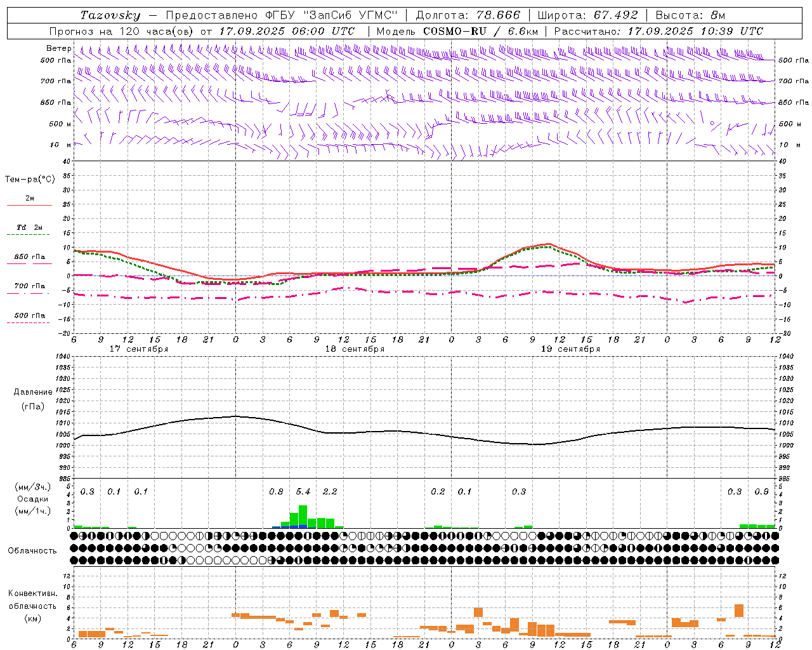Click the 17 сентября date label
Viewport: 812px width, 650px height.
tap(138, 349)
